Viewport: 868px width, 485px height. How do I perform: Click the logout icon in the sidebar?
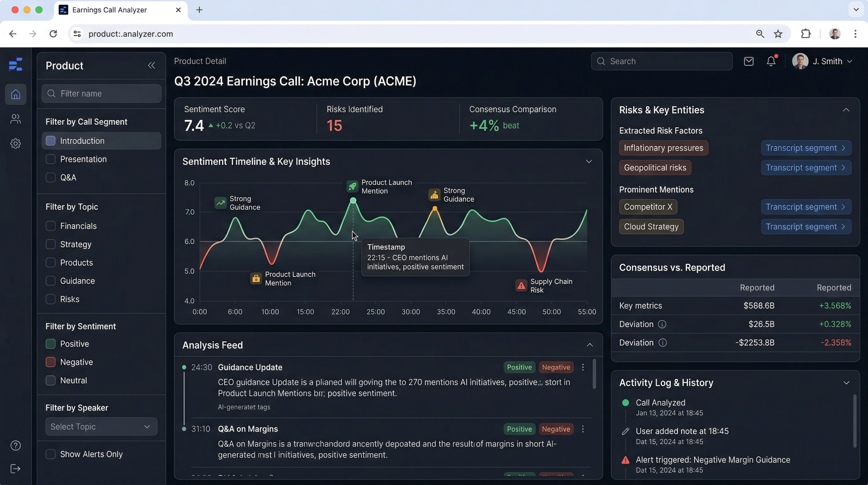(15, 468)
